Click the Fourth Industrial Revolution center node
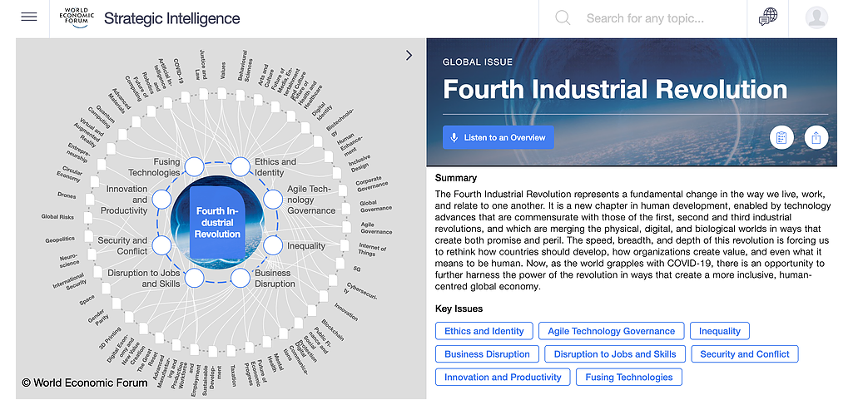This screenshot has width=868, height=405. tap(217, 222)
